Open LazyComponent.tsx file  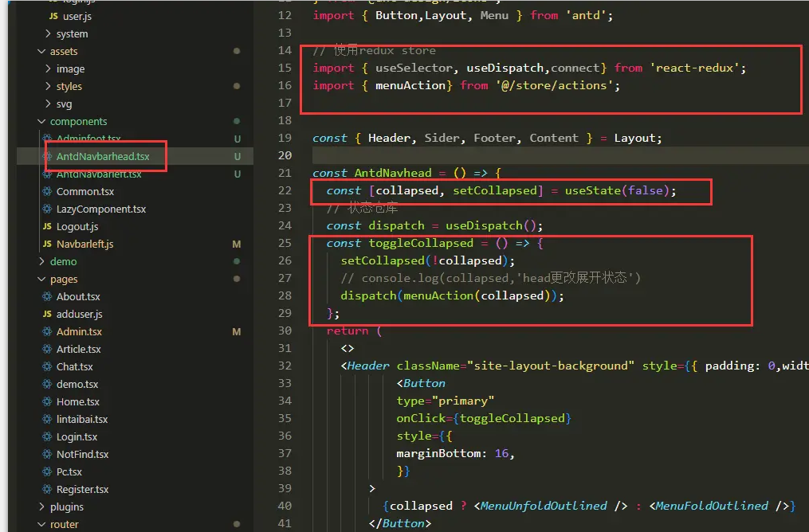pos(101,209)
